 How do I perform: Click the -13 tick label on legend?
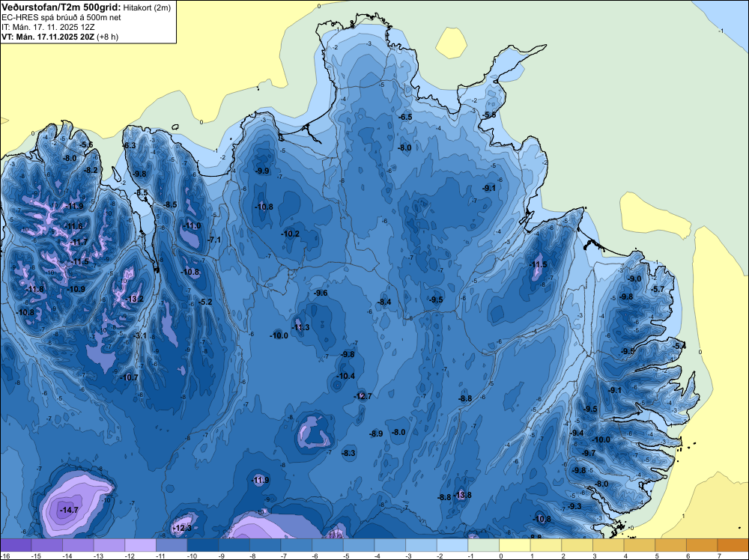(98, 556)
